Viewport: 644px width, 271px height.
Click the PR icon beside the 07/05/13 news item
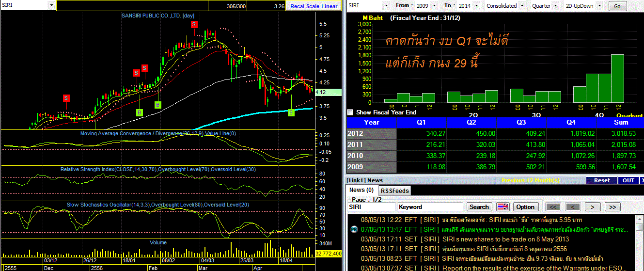click(354, 229)
